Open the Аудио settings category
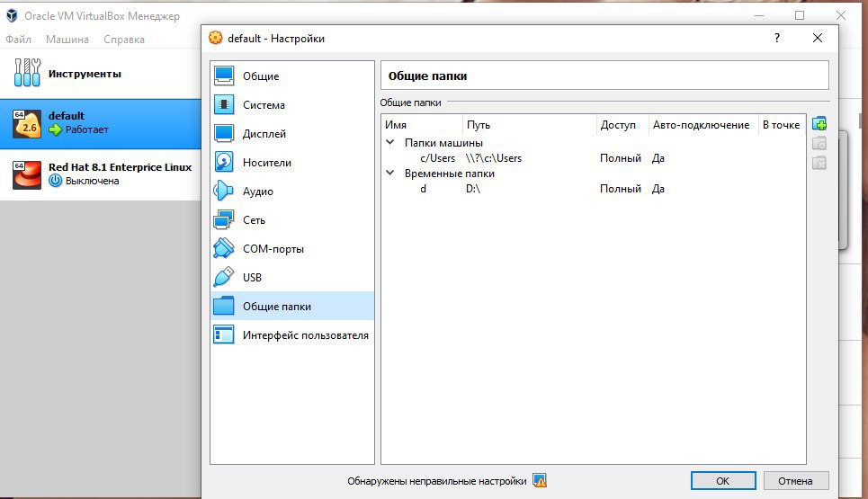 click(x=291, y=191)
